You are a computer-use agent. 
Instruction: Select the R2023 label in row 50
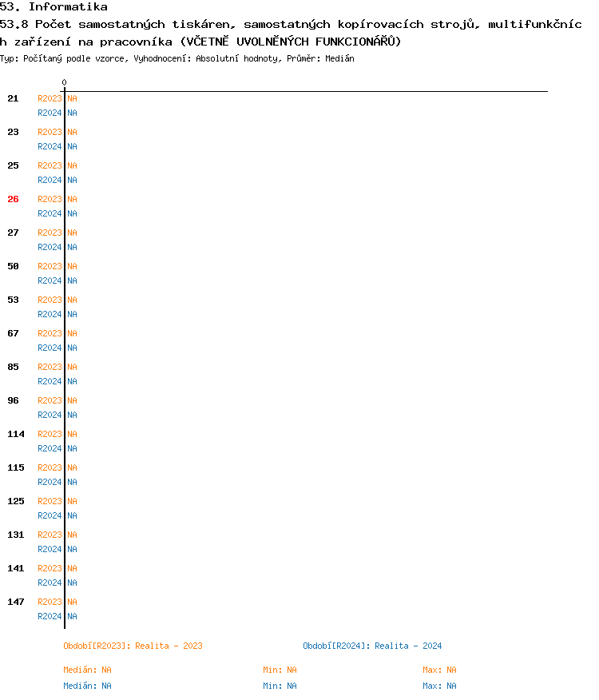[x=50, y=266]
